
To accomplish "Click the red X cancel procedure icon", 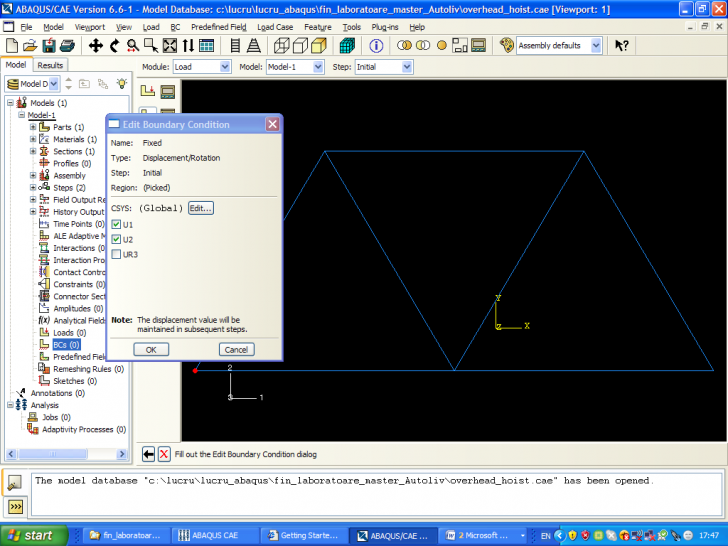I will pyautogui.click(x=164, y=454).
